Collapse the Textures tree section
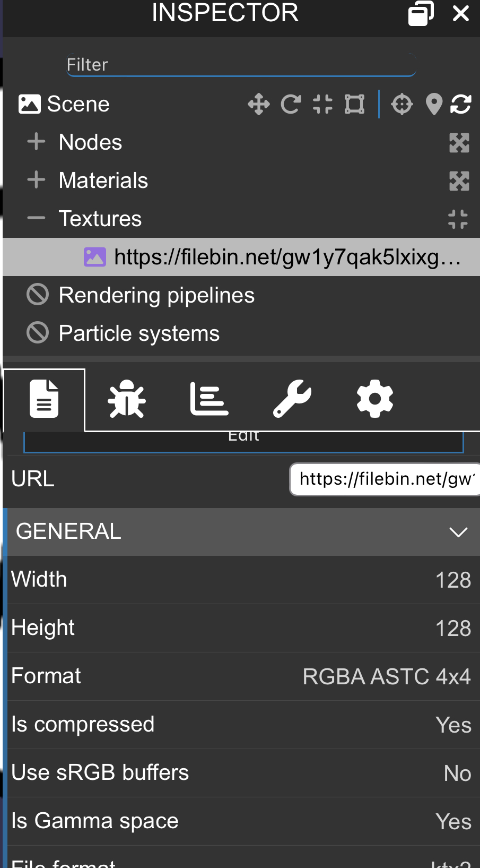This screenshot has height=868, width=480. tap(36, 218)
